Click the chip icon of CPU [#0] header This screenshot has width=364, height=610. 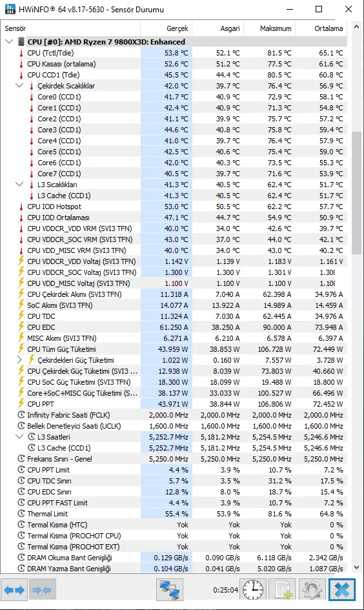pyautogui.click(x=21, y=41)
